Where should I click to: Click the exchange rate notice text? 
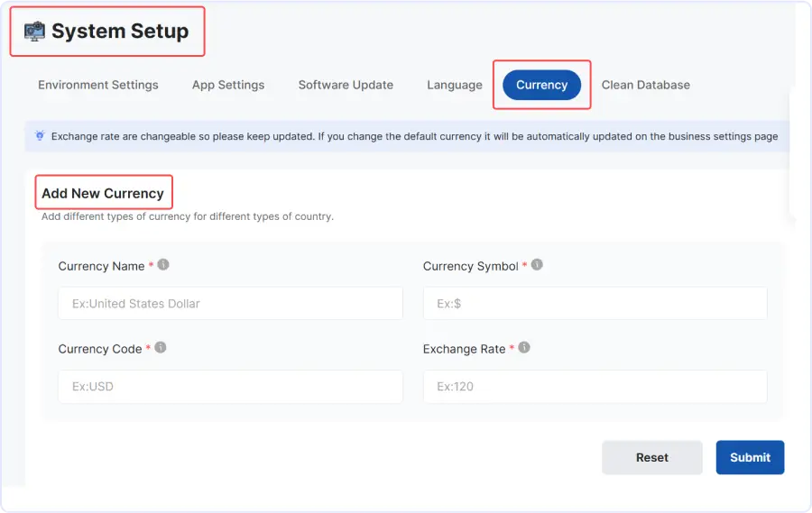point(414,137)
